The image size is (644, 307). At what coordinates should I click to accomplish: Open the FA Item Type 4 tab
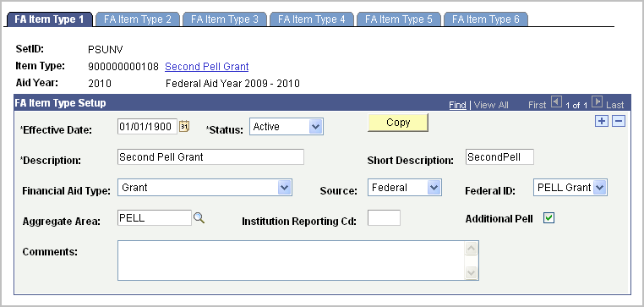(312, 19)
